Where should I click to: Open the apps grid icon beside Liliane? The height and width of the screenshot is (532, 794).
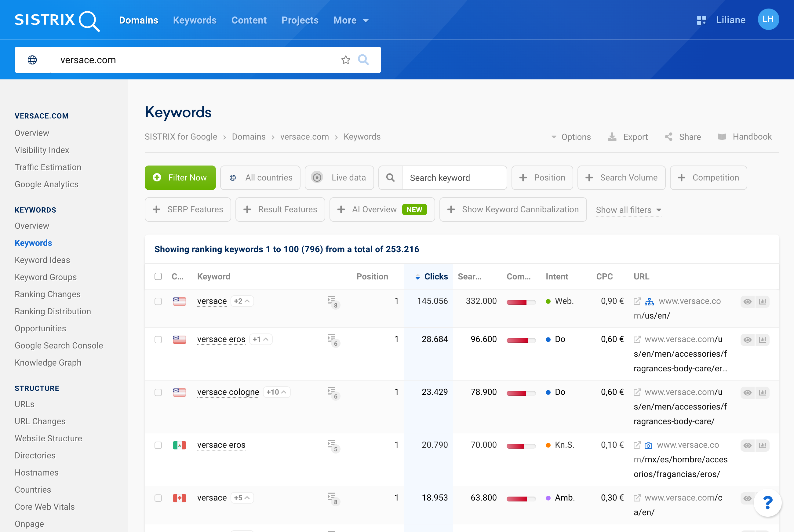pyautogui.click(x=701, y=20)
